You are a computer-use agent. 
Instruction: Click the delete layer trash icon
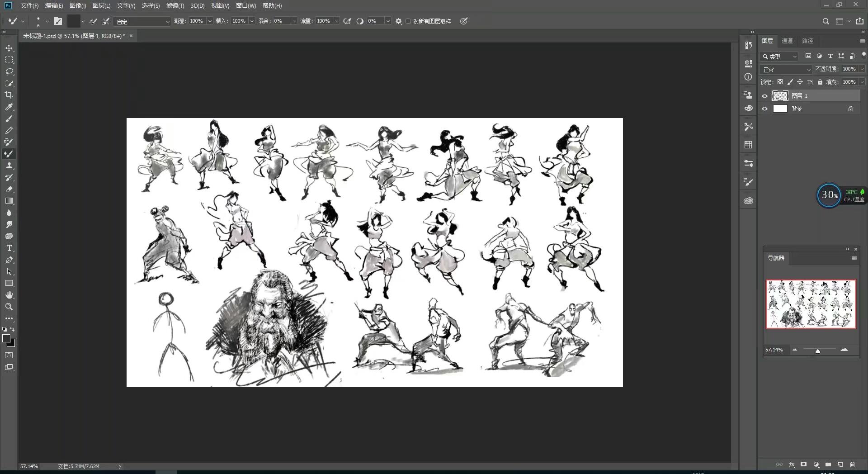coord(852,465)
